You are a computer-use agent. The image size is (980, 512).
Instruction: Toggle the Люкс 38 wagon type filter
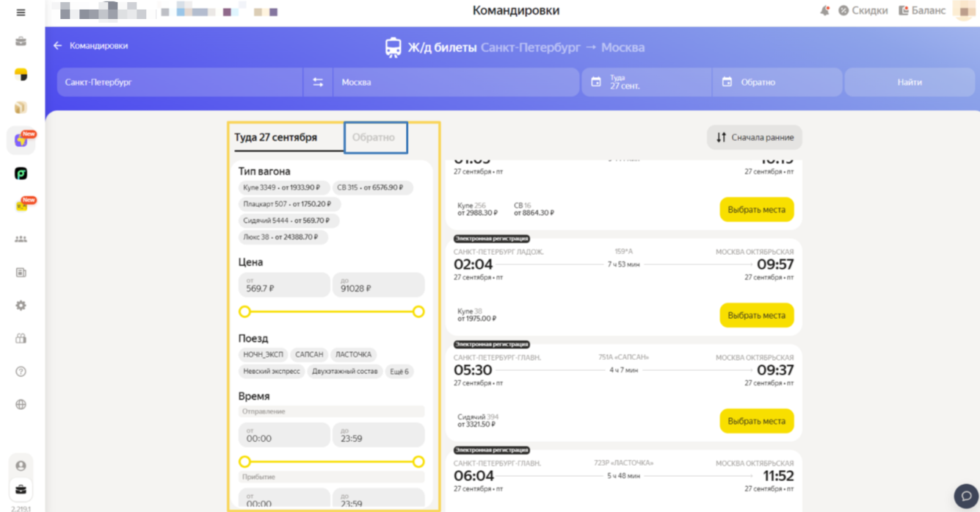coord(283,237)
